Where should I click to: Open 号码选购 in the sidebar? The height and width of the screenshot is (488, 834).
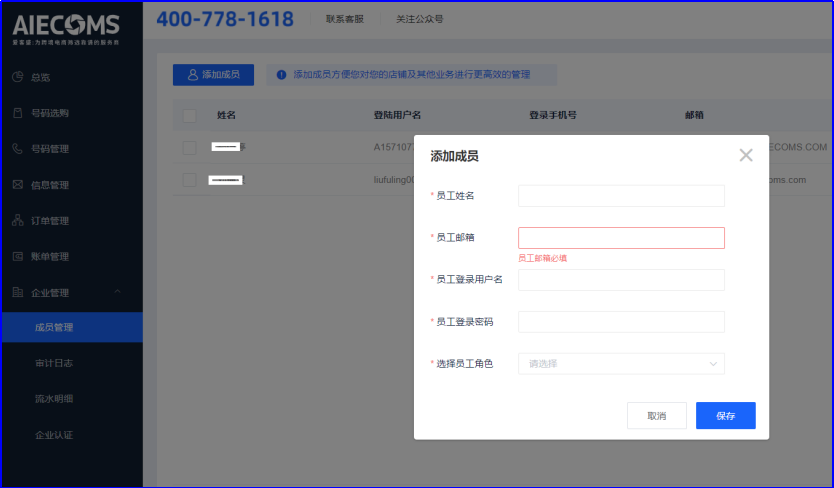coord(50,113)
